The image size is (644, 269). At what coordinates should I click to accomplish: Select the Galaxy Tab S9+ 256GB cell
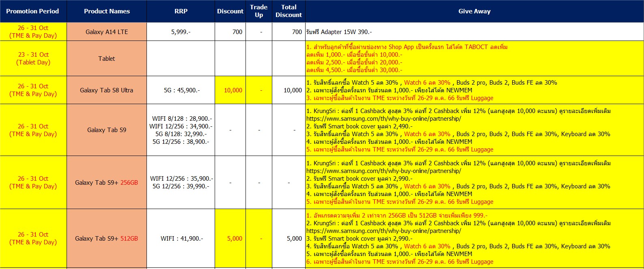(107, 182)
